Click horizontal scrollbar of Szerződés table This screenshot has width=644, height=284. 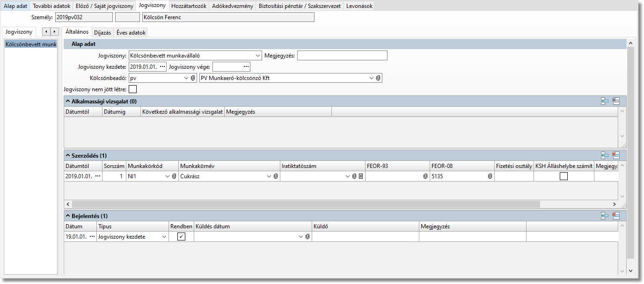click(306, 204)
